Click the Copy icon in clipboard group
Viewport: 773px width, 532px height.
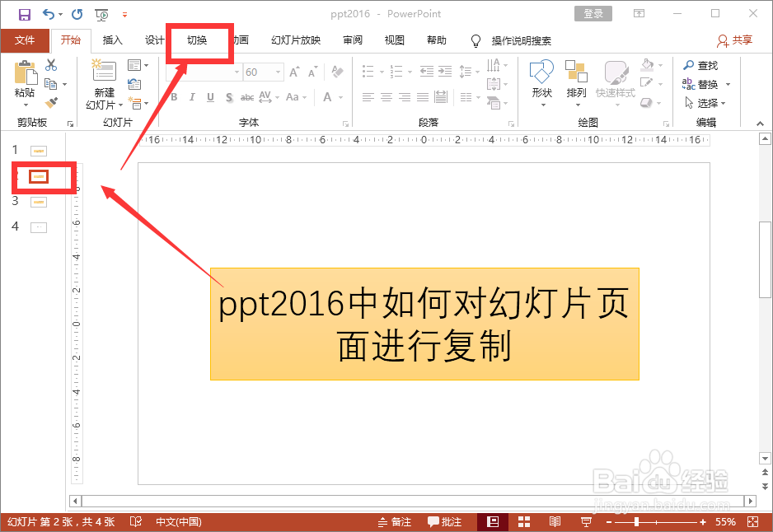tap(50, 84)
